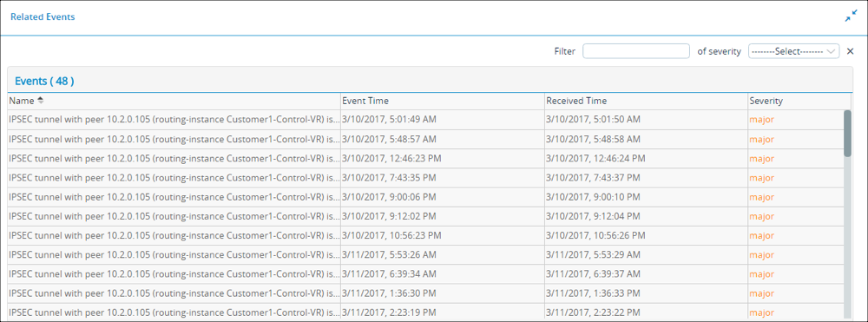Image resolution: width=868 pixels, height=322 pixels.
Task: Click IPSEC tunnel name in the 1:36:30 PM row
Action: (174, 293)
